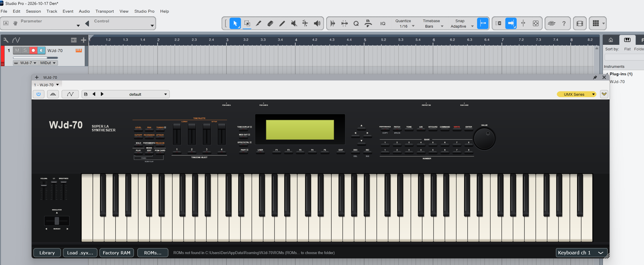Toggle the blue Snap to grid button
Viewport: 644px width, 265px height.
[x=483, y=24]
